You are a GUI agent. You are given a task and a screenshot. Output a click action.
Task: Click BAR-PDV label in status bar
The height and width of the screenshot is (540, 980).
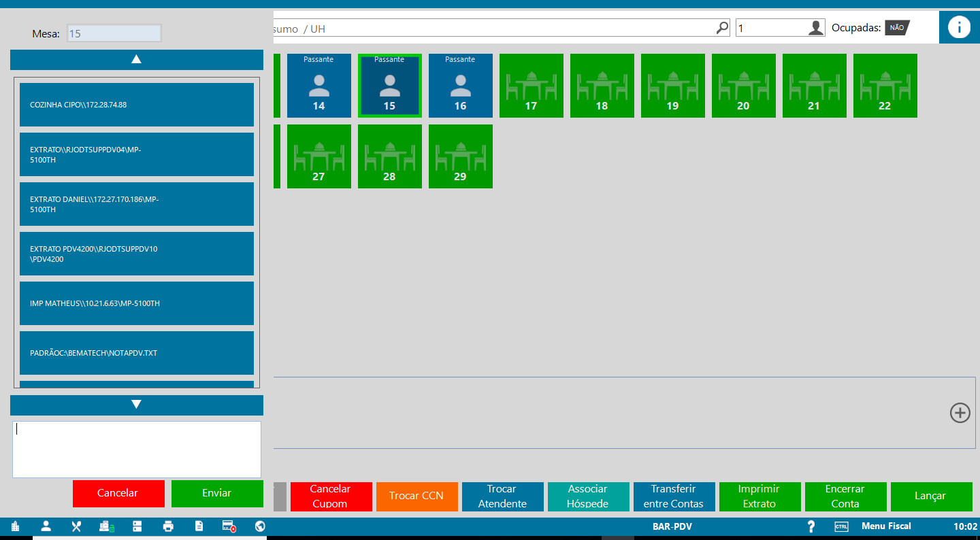(x=672, y=526)
